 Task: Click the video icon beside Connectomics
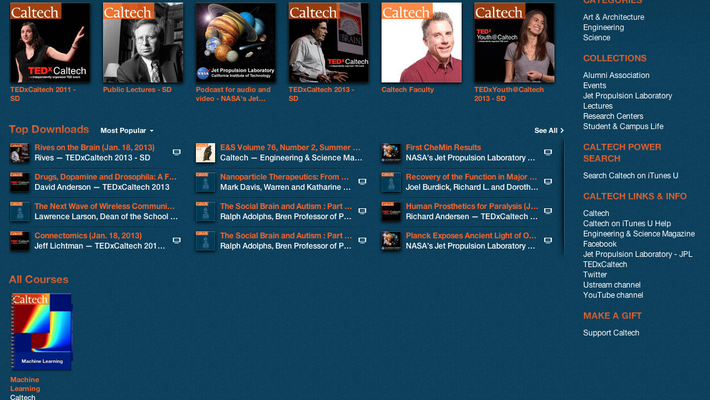[177, 241]
